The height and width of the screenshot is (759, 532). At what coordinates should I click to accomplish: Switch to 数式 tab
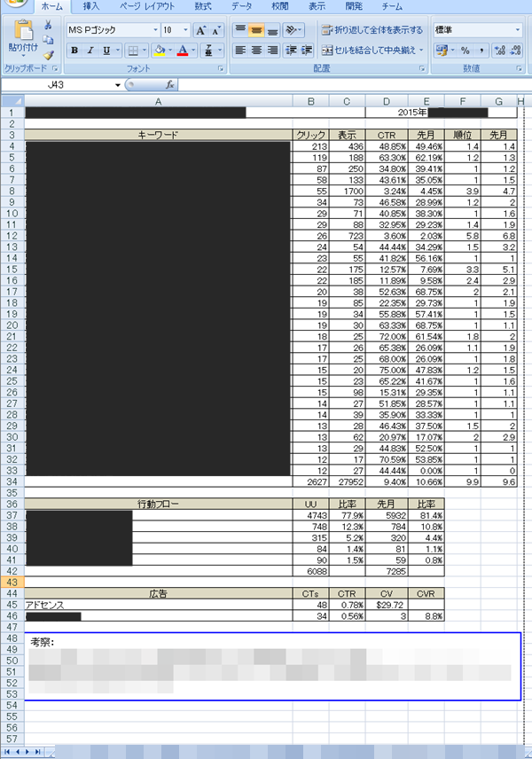coord(203,6)
